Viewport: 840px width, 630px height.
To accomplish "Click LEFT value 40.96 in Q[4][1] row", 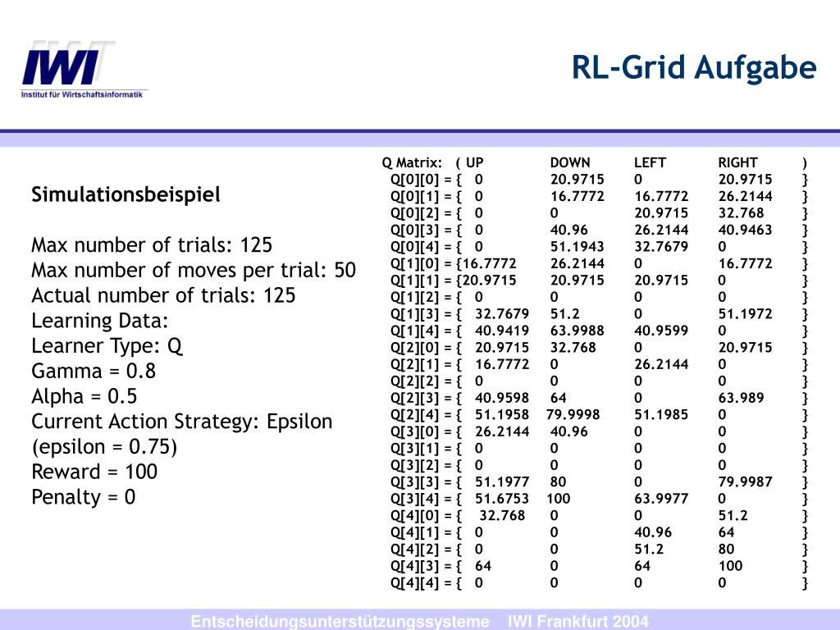I will (652, 532).
